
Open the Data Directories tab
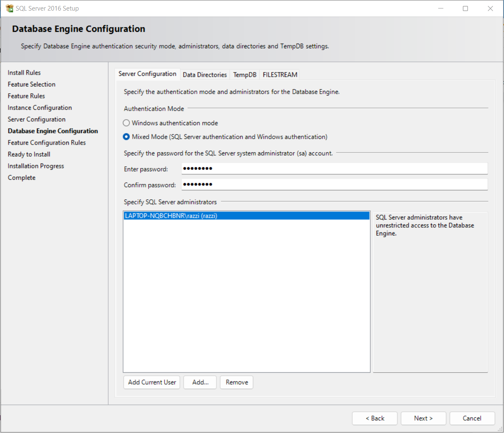[205, 75]
